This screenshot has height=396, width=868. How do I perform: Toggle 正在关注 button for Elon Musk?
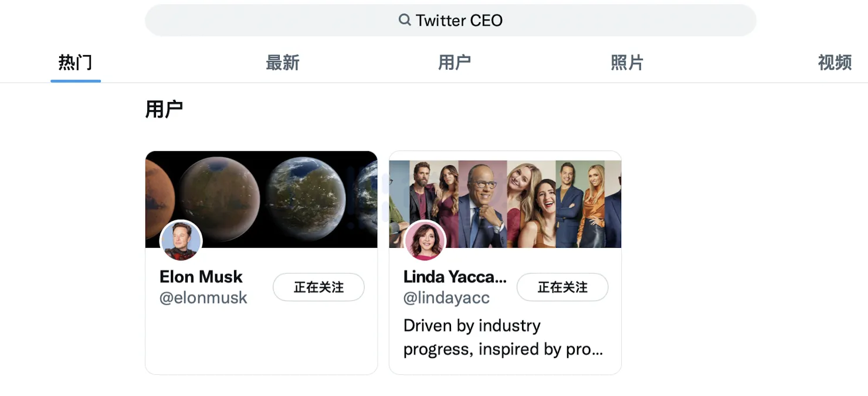coord(318,287)
